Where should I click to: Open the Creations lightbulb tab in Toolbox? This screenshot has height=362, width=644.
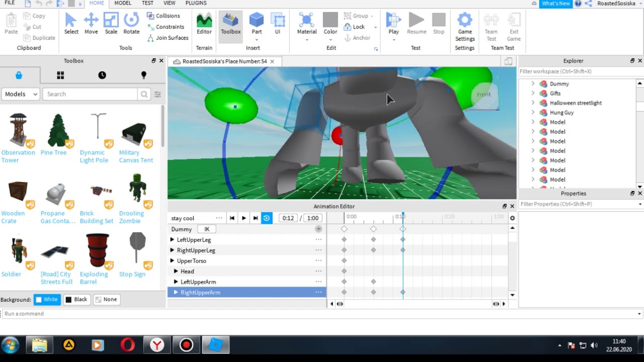click(x=143, y=75)
